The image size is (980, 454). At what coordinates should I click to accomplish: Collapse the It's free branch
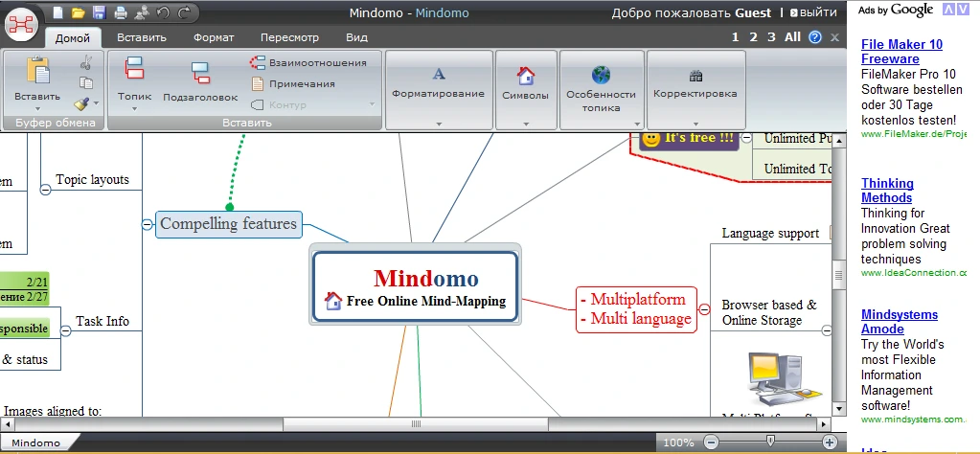(x=747, y=138)
